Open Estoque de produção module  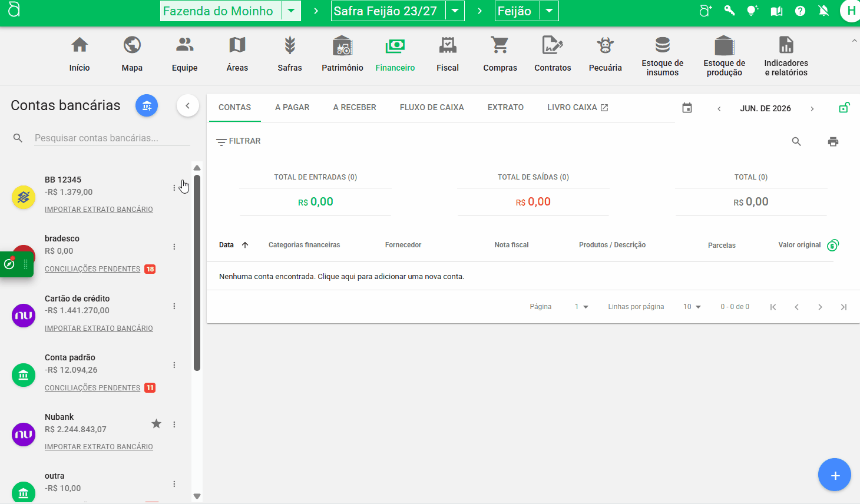point(725,56)
